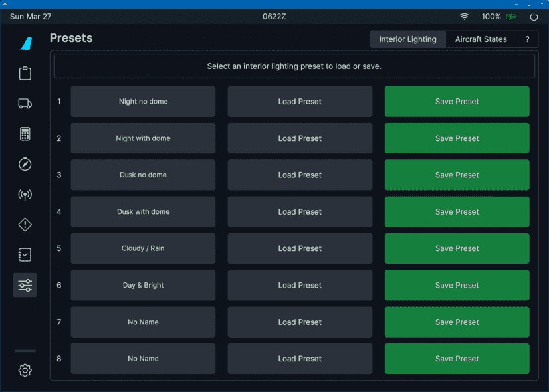
Task: Open the checklist notebook icon
Action: [x=25, y=255]
